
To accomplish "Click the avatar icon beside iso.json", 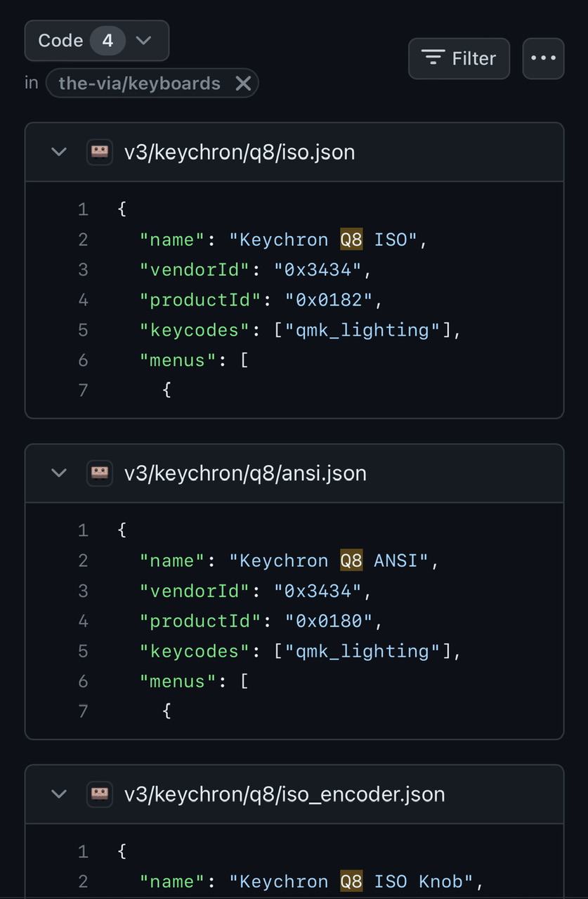I will 100,152.
